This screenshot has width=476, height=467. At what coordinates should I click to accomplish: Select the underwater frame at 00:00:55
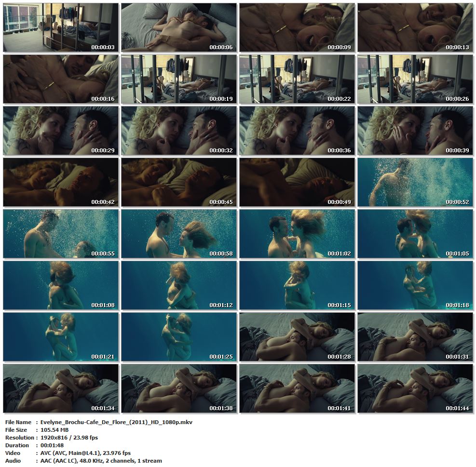61,234
